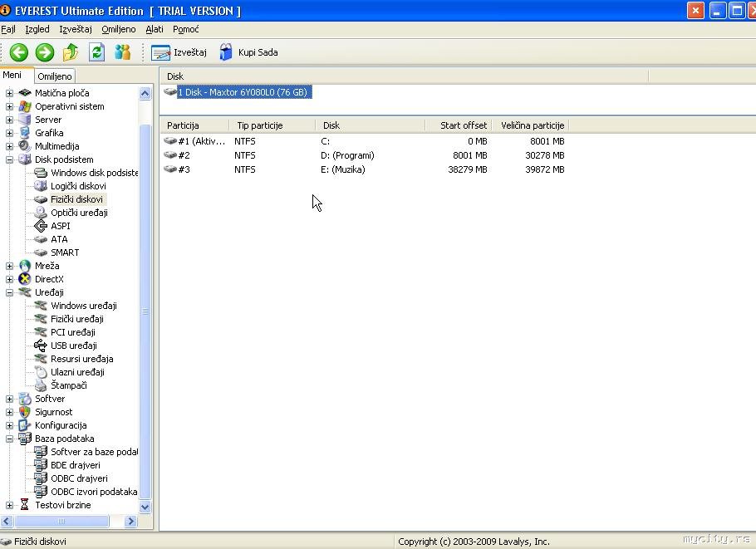Click Kupi Sada purchase button
This screenshot has height=549, width=756.
[248, 52]
